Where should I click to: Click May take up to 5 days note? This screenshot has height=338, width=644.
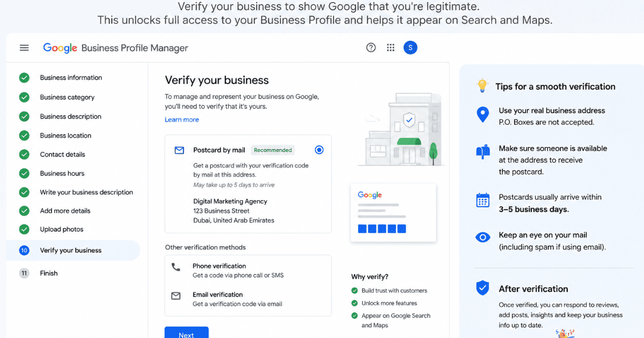234,185
